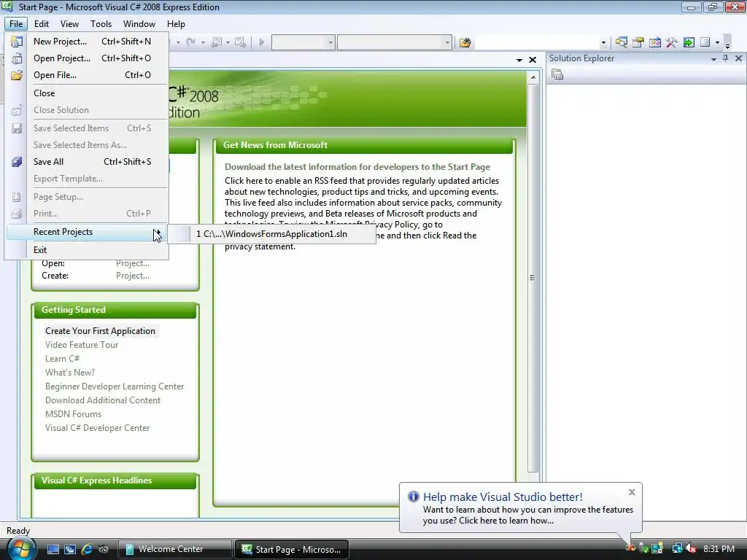Open the Solution Platforms combo box

click(x=395, y=42)
